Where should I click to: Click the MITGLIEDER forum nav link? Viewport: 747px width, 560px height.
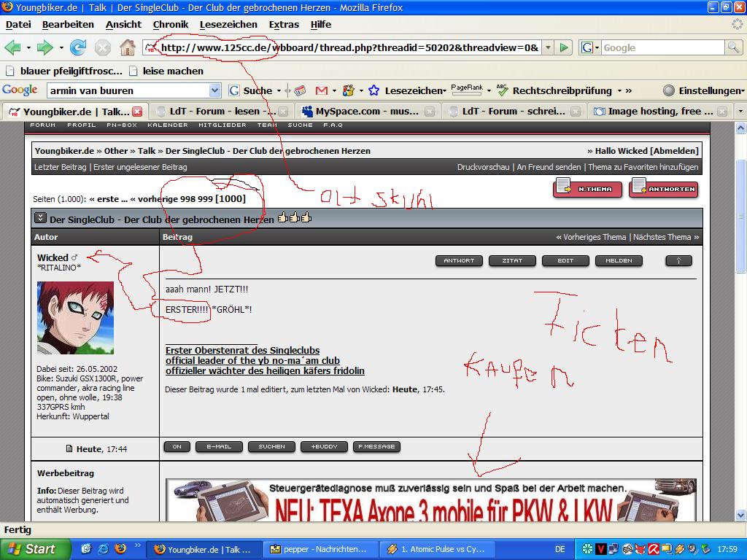click(x=222, y=125)
